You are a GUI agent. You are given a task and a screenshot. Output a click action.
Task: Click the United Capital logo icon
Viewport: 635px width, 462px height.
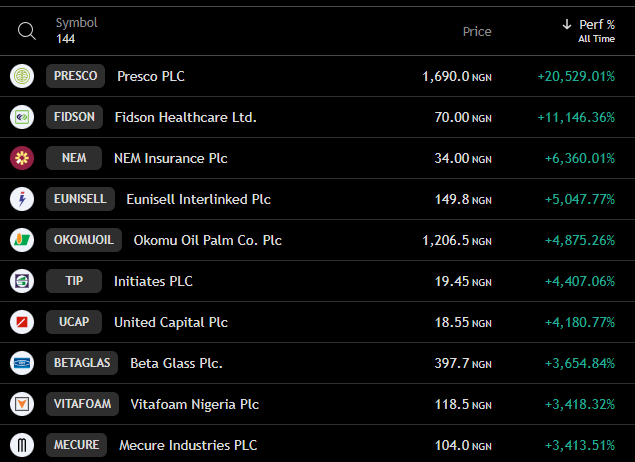click(22, 322)
